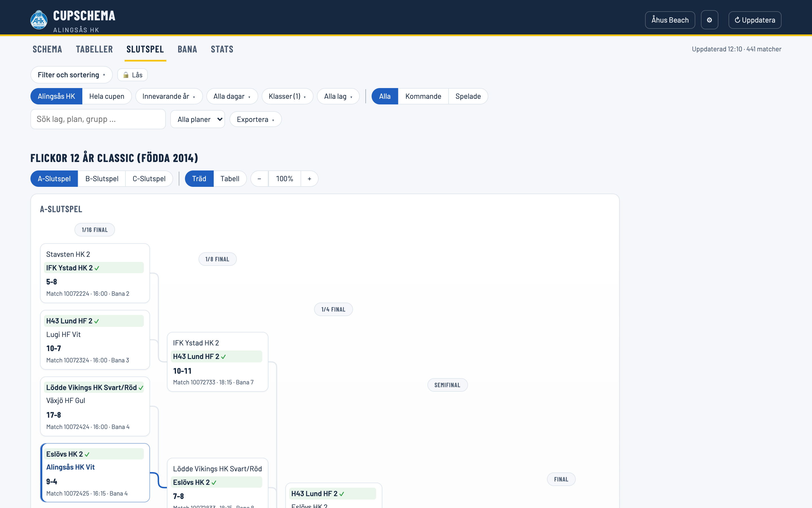812x508 pixels.
Task: Select the Alingsås HK scope filter
Action: coord(56,97)
